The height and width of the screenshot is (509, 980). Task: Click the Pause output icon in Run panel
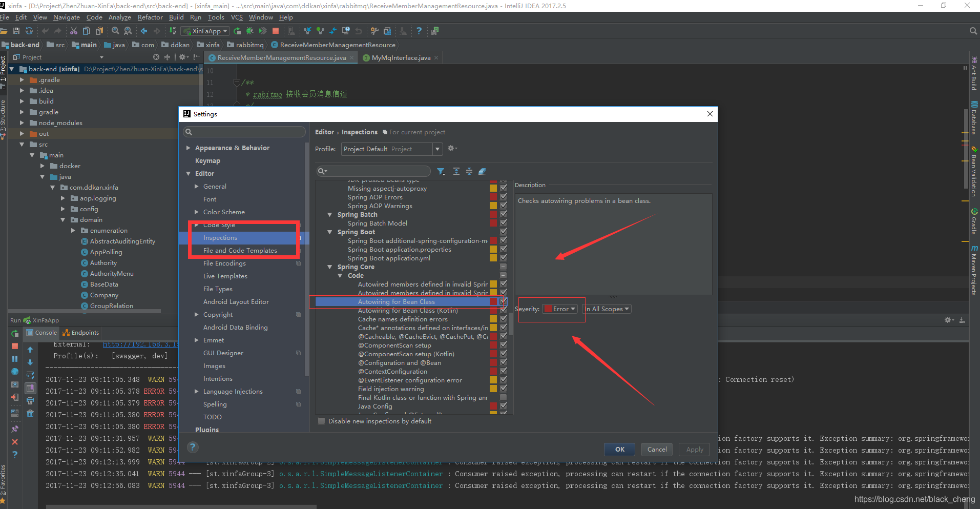[15, 359]
